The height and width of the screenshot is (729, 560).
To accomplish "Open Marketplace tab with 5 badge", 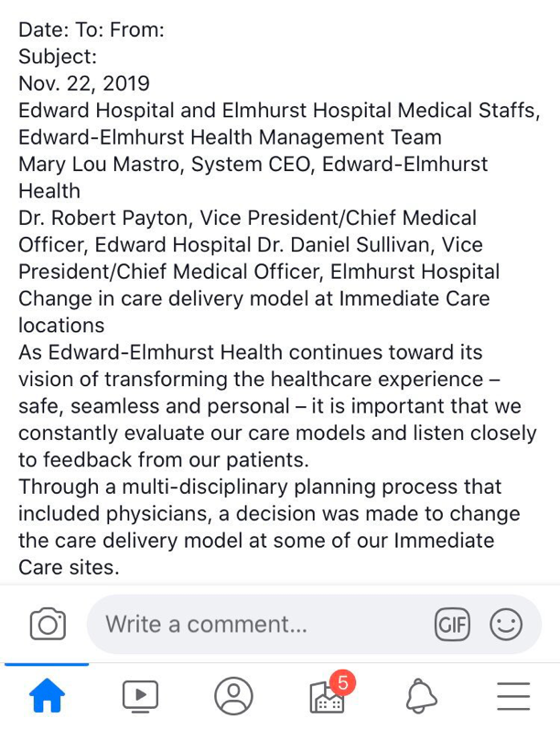I will (x=328, y=696).
